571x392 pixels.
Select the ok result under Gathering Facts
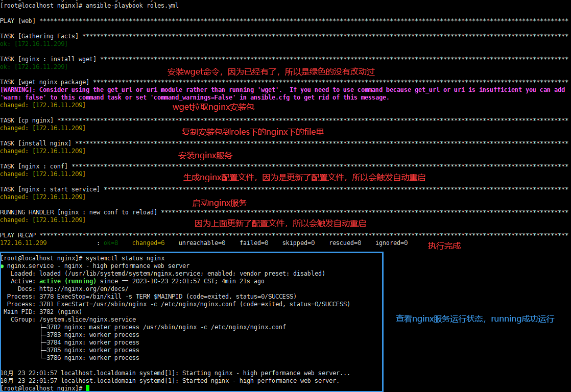[x=34, y=44]
